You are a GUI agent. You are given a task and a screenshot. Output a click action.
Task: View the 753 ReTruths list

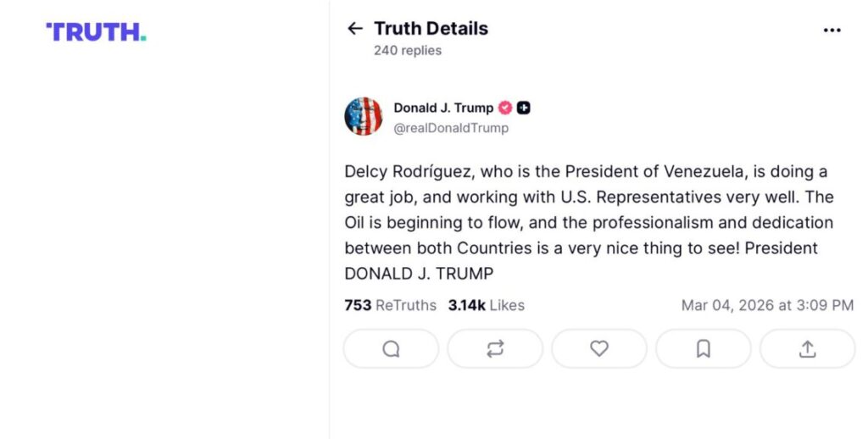(x=390, y=305)
